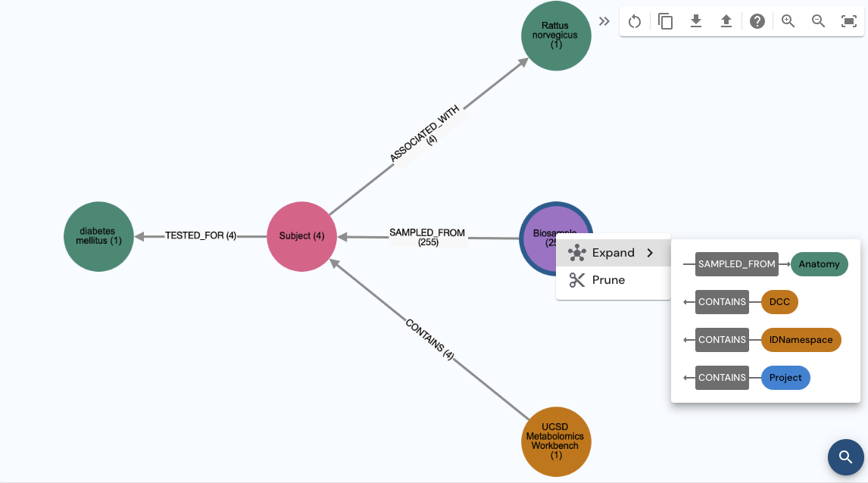Image resolution: width=868 pixels, height=483 pixels.
Task: Click the upload icon in the toolbar
Action: point(726,21)
